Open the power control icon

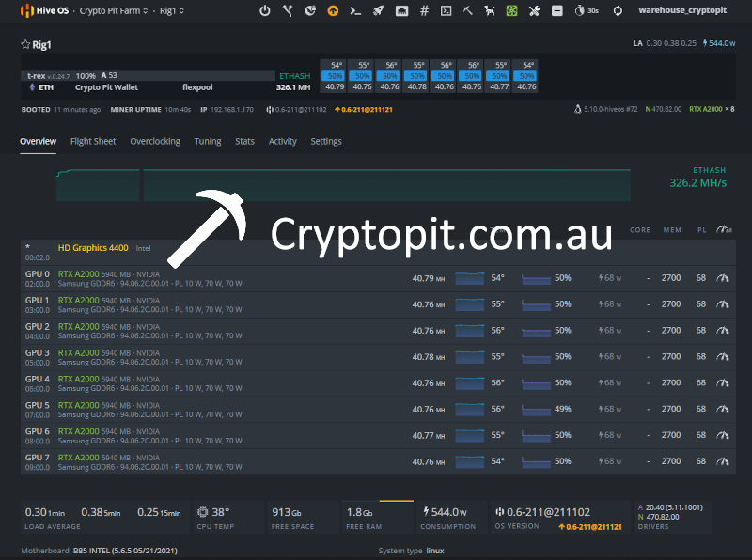[265, 10]
